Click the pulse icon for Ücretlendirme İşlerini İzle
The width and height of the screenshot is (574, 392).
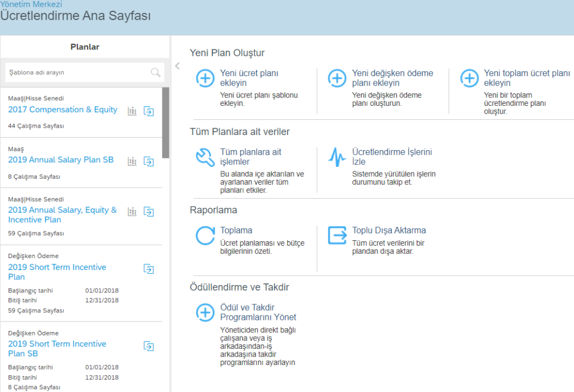[337, 157]
